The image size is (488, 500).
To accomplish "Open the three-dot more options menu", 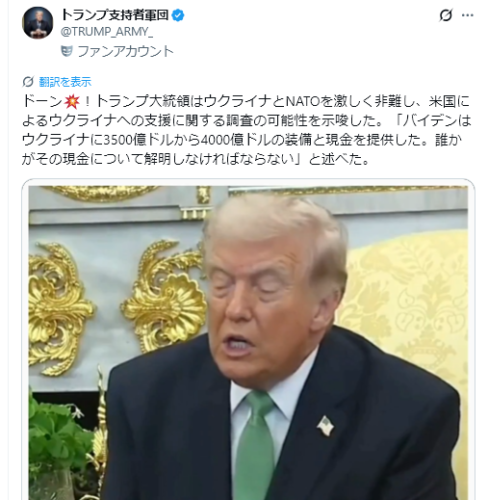I will pyautogui.click(x=467, y=15).
